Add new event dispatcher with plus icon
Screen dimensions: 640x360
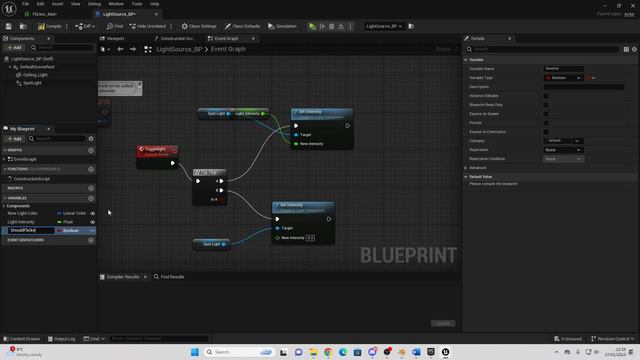tap(91, 240)
